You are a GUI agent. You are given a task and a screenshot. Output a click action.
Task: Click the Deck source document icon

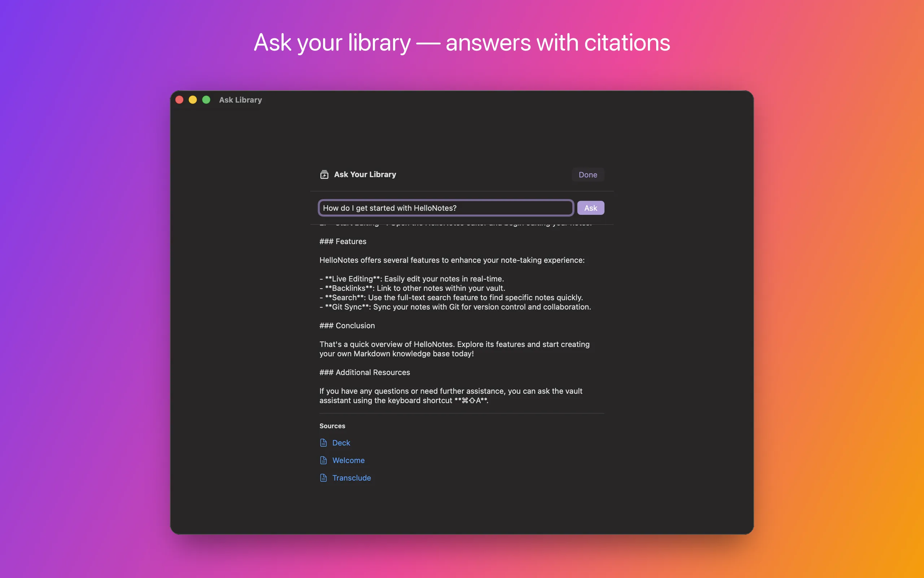point(323,443)
